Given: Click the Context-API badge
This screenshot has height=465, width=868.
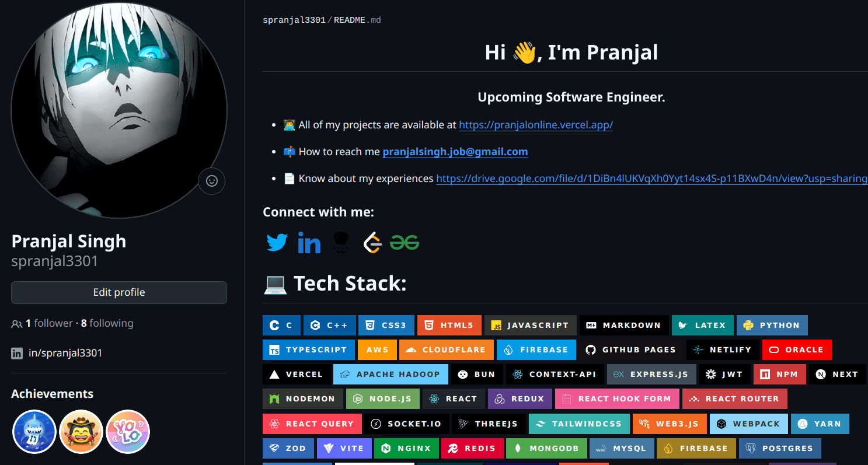Looking at the screenshot, I should [555, 374].
